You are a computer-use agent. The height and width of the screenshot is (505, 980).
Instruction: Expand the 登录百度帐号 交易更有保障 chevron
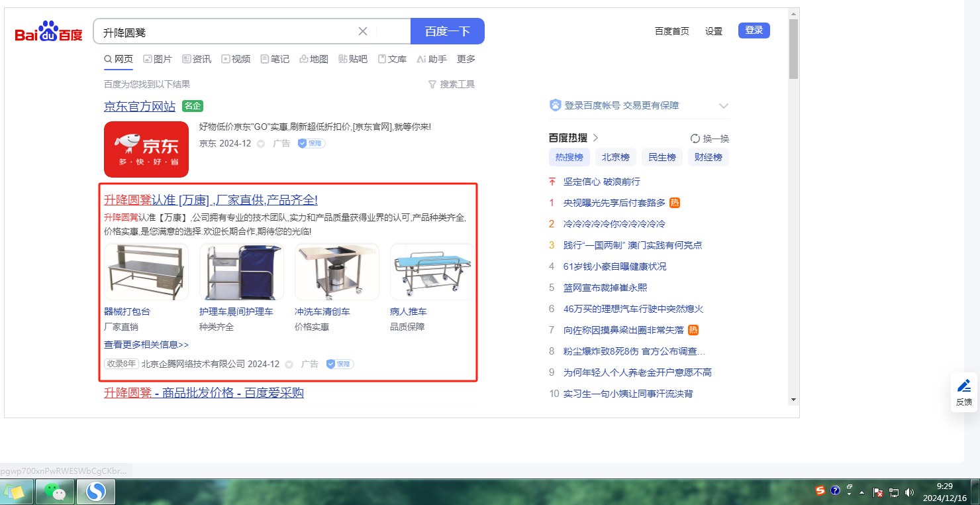click(724, 105)
